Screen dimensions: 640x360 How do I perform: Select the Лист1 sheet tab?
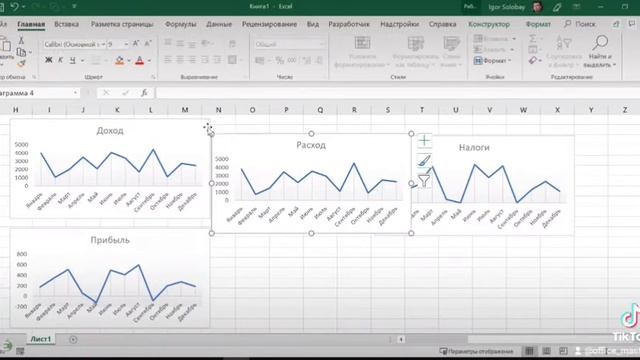(x=41, y=339)
